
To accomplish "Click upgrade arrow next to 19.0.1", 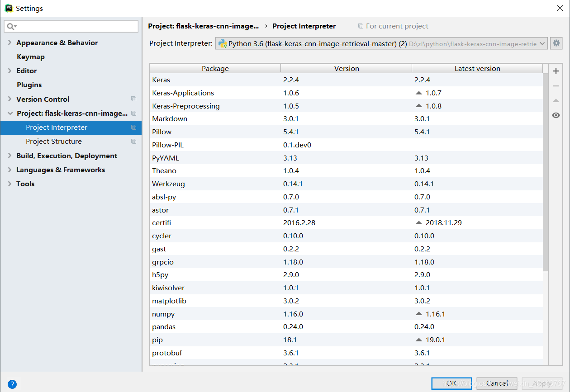I will point(418,340).
